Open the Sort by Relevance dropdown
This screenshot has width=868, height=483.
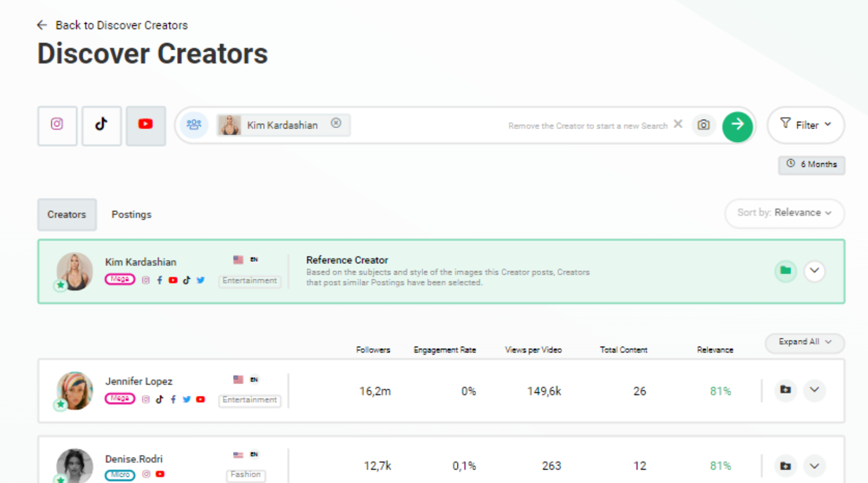coord(784,213)
